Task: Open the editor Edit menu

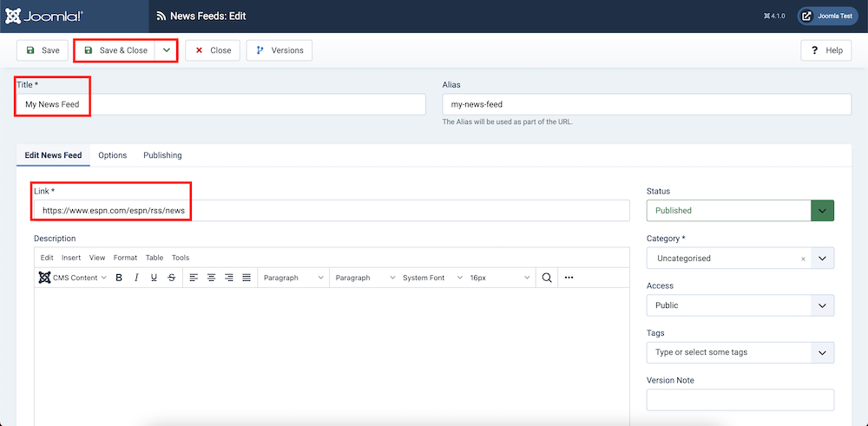Action: 47,258
